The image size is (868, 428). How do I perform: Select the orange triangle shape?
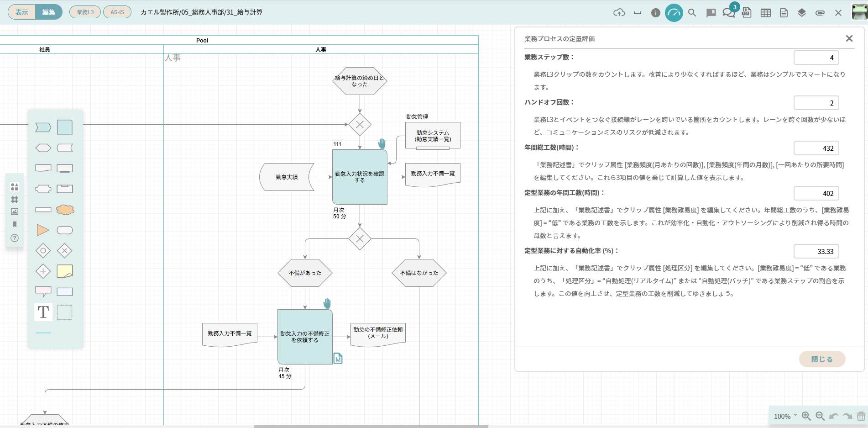pos(43,230)
